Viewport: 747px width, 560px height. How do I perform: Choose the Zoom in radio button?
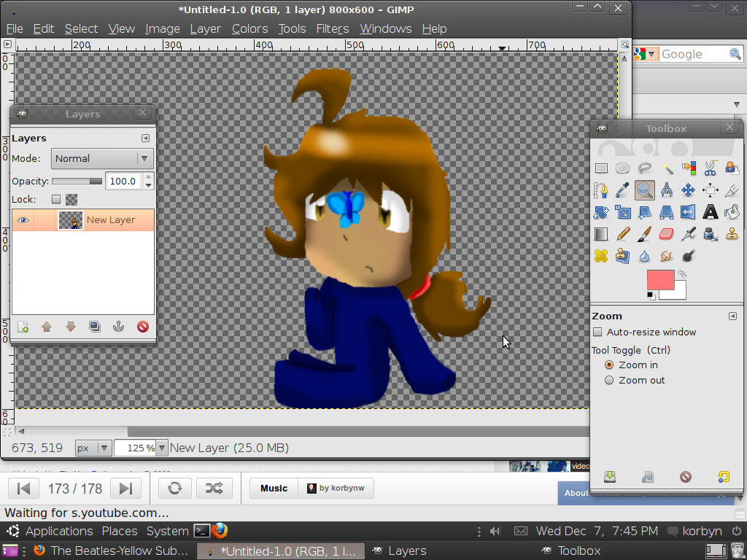pos(609,365)
